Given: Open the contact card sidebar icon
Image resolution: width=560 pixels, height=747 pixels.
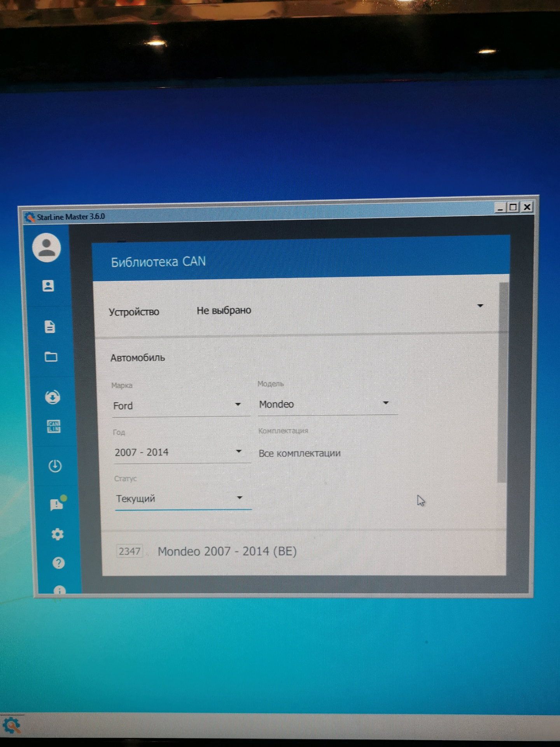Looking at the screenshot, I should click(x=48, y=286).
